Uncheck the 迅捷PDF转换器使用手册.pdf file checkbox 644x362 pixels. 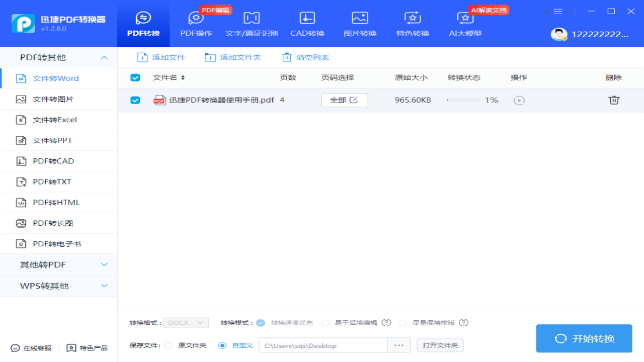[135, 100]
